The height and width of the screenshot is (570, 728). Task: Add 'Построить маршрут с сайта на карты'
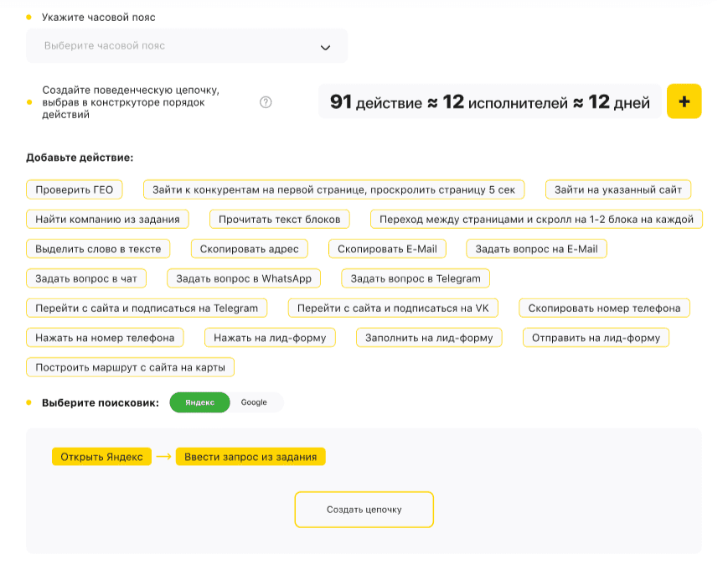tap(130, 367)
